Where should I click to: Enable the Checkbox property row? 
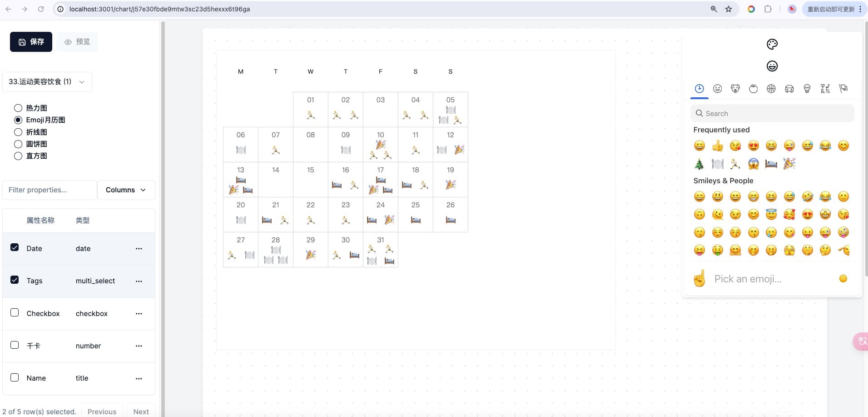pyautogui.click(x=15, y=313)
